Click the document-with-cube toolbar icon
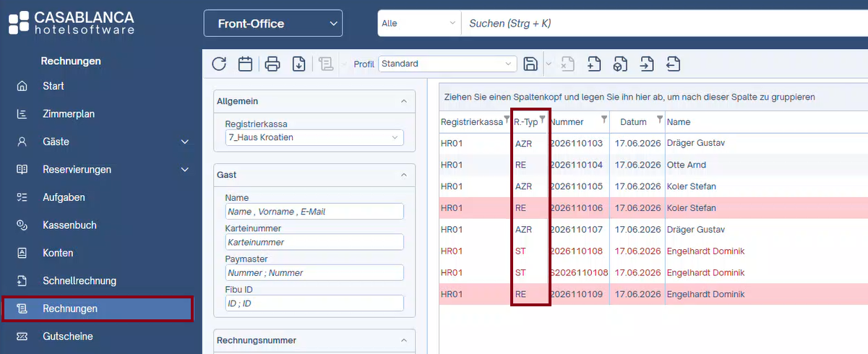Image resolution: width=868 pixels, height=354 pixels. (620, 64)
